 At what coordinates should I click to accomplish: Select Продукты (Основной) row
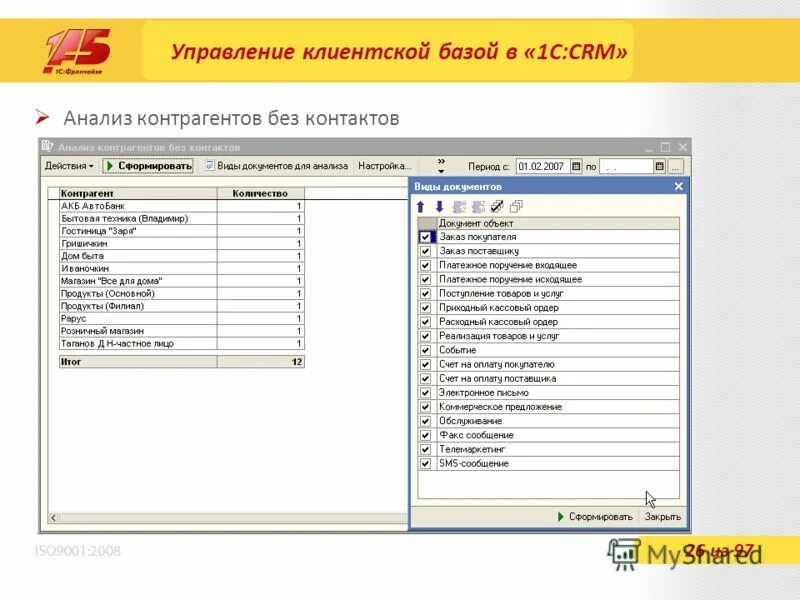point(182,293)
